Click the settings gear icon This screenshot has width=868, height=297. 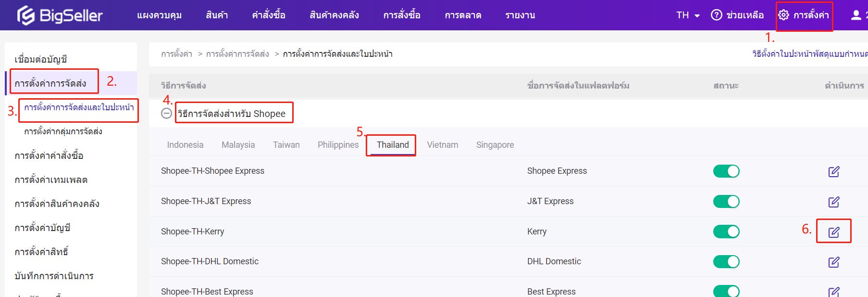783,15
